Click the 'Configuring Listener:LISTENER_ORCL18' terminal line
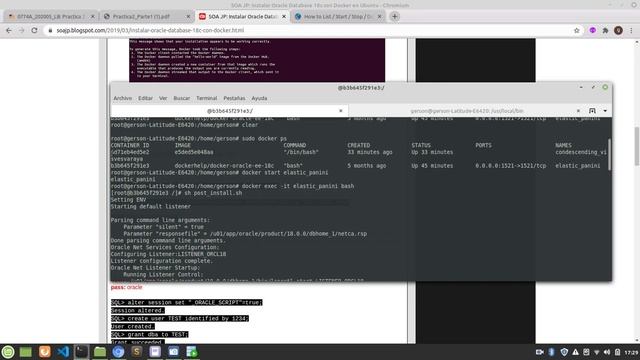The image size is (640, 360). [x=168, y=254]
